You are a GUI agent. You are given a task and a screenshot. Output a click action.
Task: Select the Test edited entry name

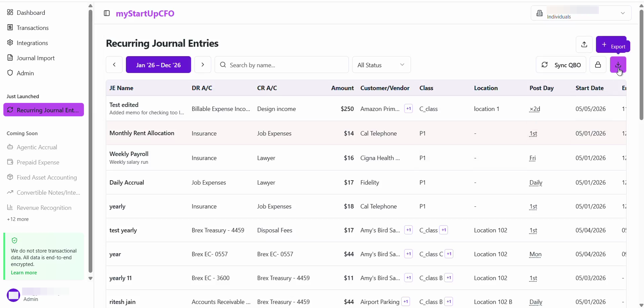coord(124,105)
